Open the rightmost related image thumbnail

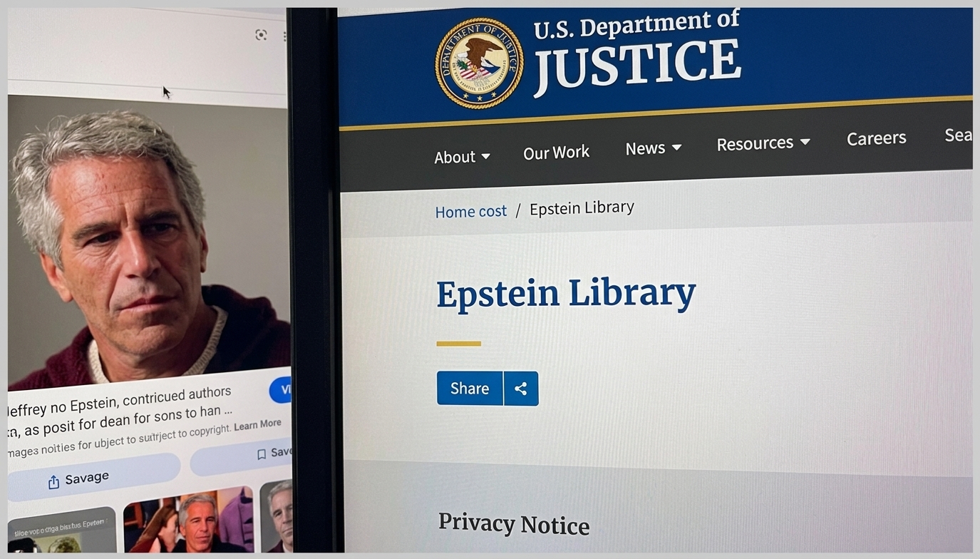pos(277,516)
